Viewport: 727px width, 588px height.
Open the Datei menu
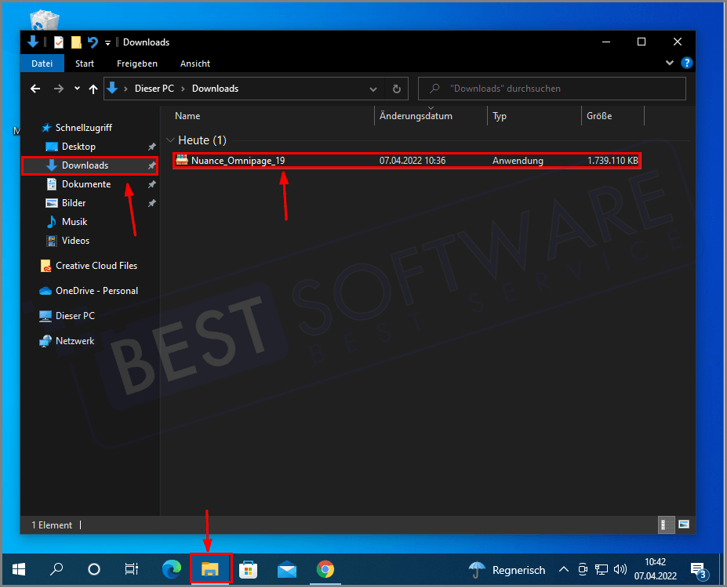pyautogui.click(x=42, y=64)
